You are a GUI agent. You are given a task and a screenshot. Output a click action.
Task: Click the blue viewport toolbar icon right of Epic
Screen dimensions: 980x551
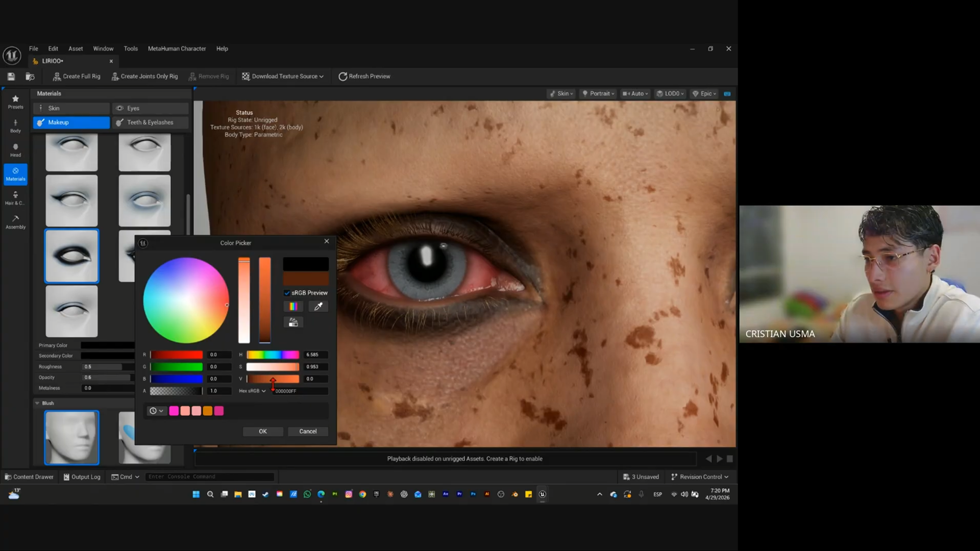click(727, 94)
